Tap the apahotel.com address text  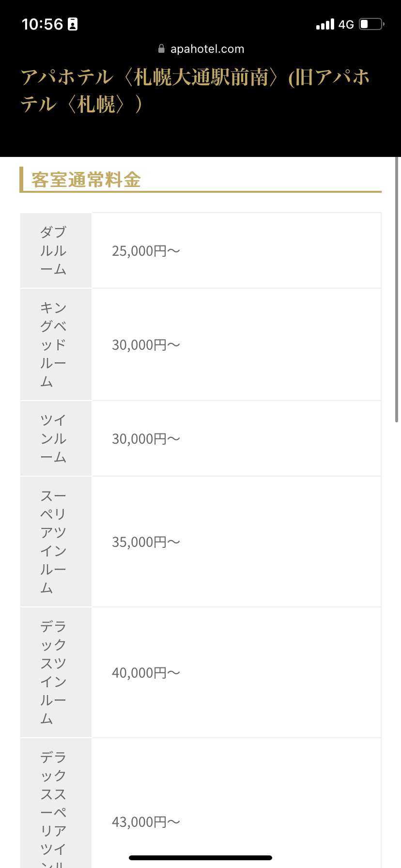click(x=207, y=49)
